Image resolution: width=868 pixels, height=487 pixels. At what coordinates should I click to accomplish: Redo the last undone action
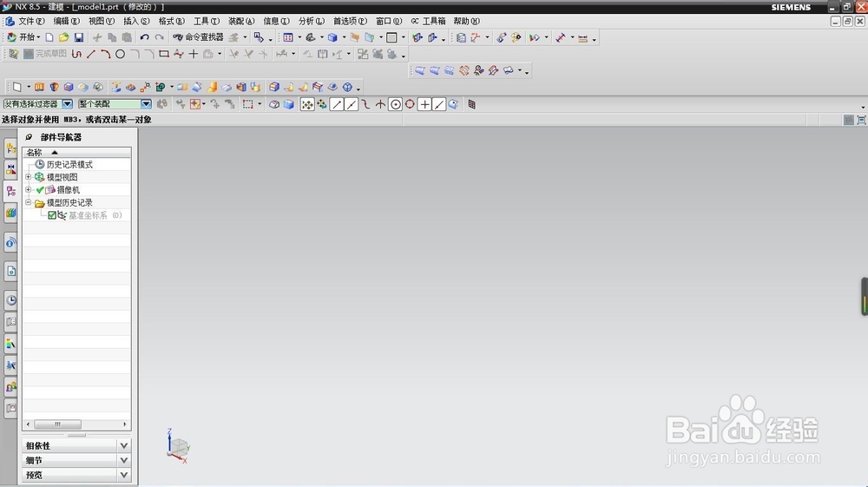tap(160, 37)
